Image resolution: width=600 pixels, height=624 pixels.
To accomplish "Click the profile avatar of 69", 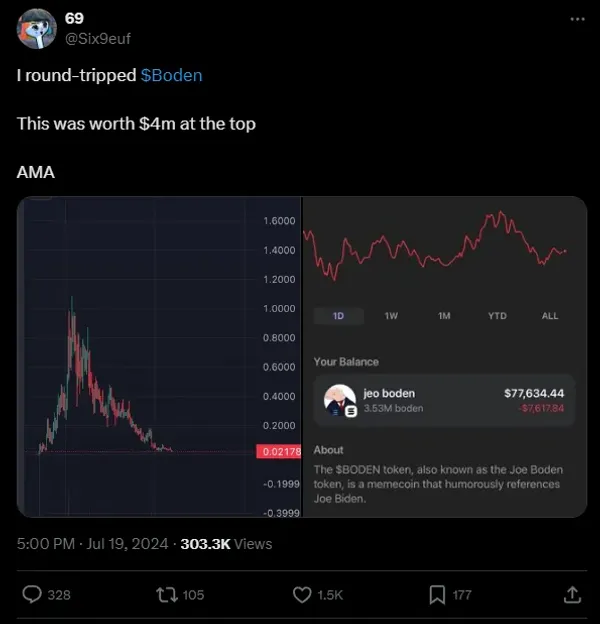I will pos(37,28).
